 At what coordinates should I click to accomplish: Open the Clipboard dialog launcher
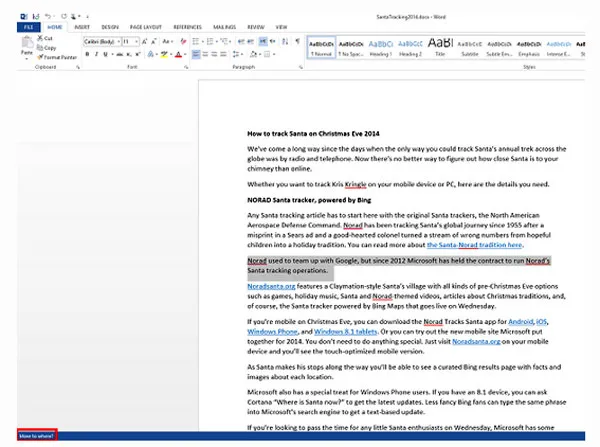click(x=78, y=67)
